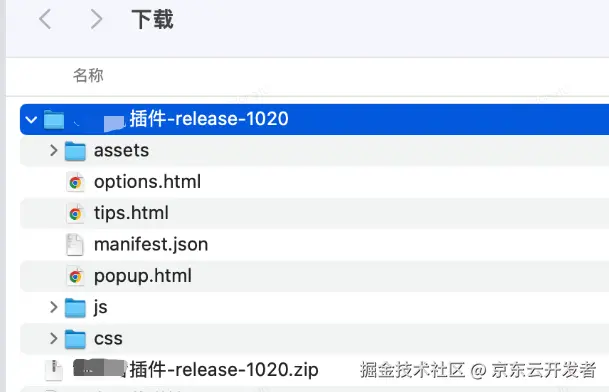609x392 pixels.
Task: Click the Chrome icon of tips.html
Action: click(75, 213)
